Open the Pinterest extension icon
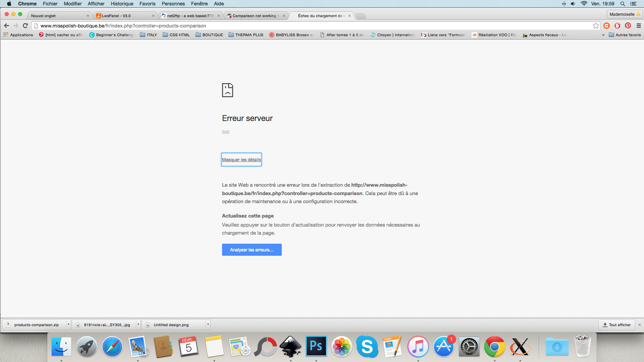644x362 pixels. coord(628,26)
